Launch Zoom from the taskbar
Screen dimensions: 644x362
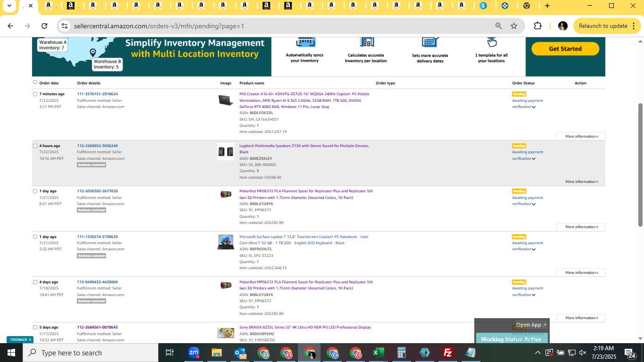click(193, 353)
